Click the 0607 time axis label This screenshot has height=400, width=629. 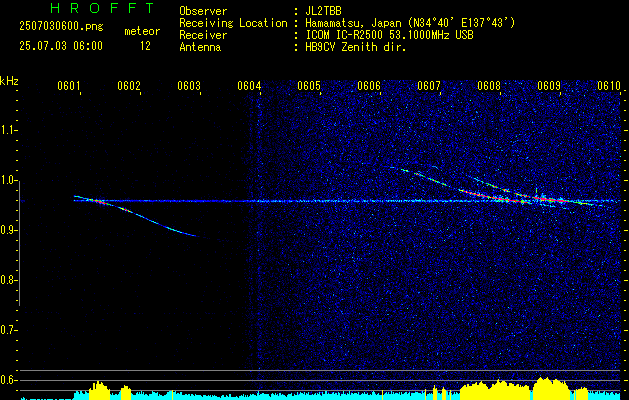click(429, 86)
